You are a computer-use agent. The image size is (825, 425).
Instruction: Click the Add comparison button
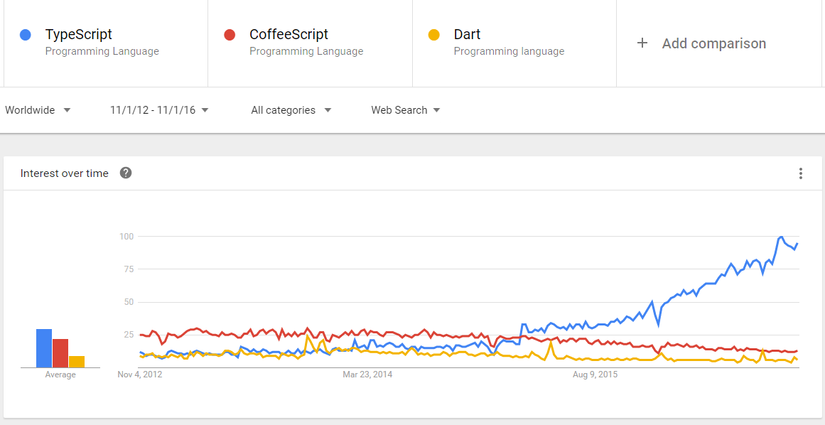point(713,43)
